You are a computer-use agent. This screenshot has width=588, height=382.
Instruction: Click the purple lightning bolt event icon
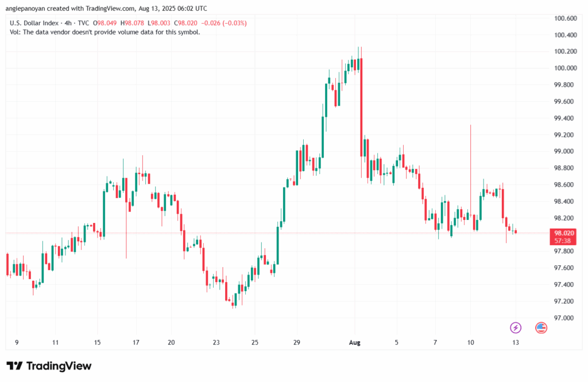(x=516, y=328)
